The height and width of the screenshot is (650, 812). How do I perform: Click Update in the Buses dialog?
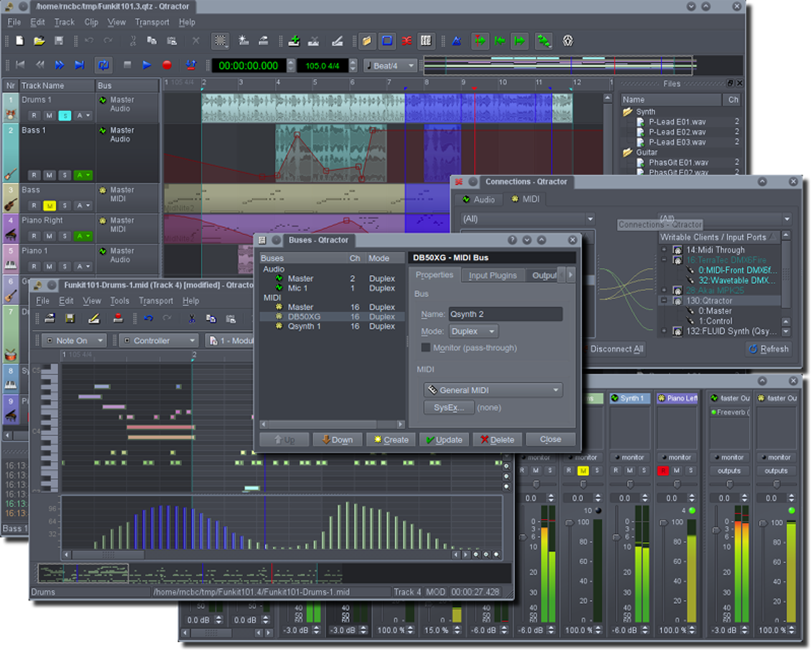coord(444,439)
